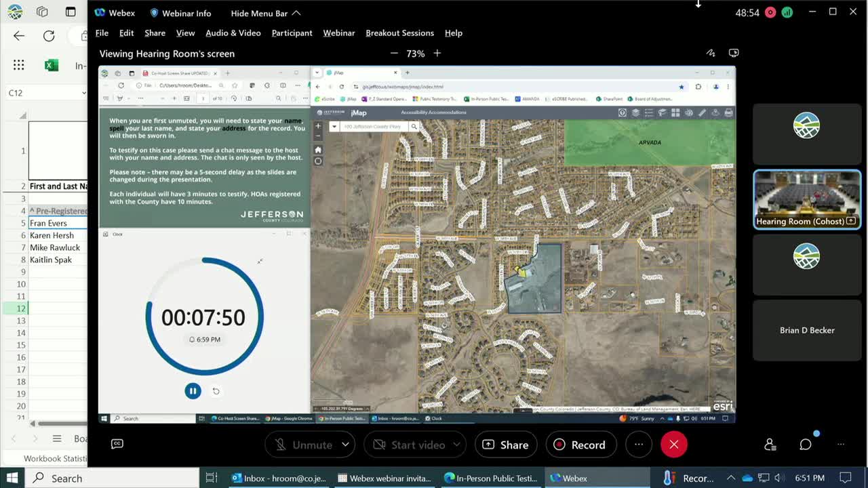The width and height of the screenshot is (868, 488).
Task: Open the Breakout Sessions menu
Action: coord(399,33)
